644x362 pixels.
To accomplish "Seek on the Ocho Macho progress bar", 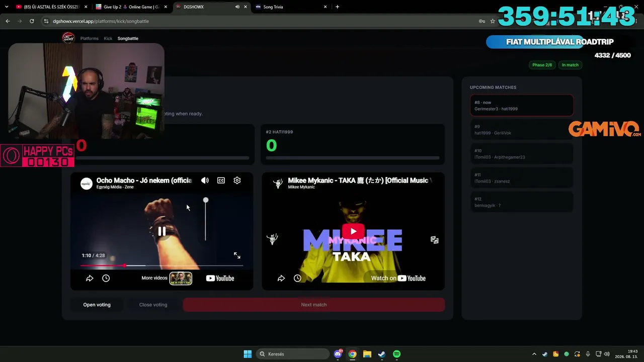I will pyautogui.click(x=162, y=265).
